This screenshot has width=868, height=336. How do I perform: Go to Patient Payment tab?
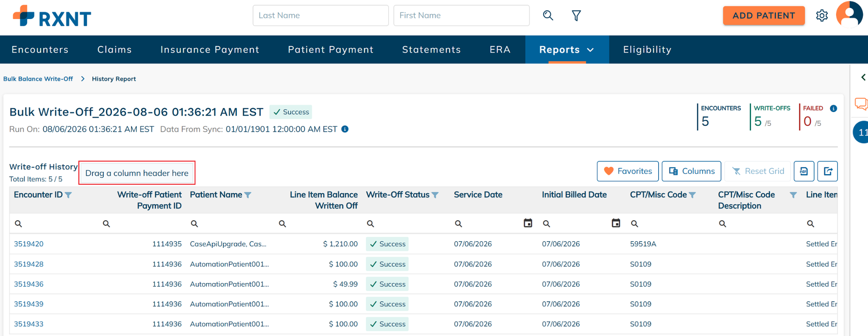tap(331, 50)
